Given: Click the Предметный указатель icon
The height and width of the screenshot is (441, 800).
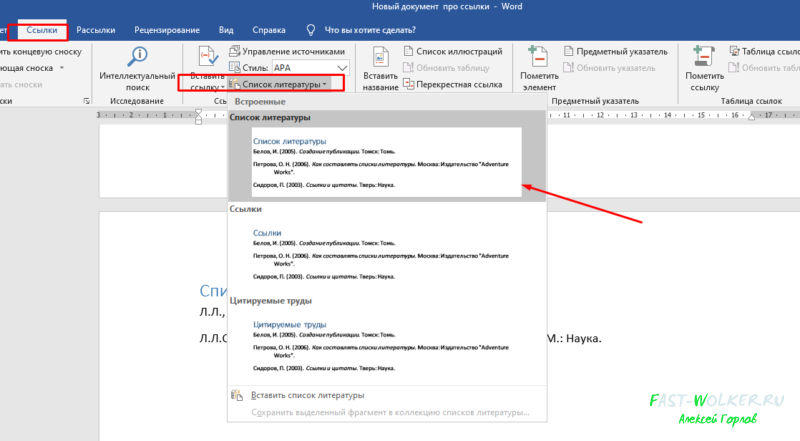Looking at the screenshot, I should 568,51.
